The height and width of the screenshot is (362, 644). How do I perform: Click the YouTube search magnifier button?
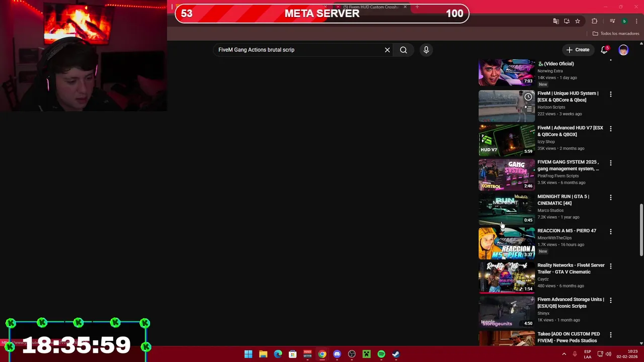click(404, 50)
